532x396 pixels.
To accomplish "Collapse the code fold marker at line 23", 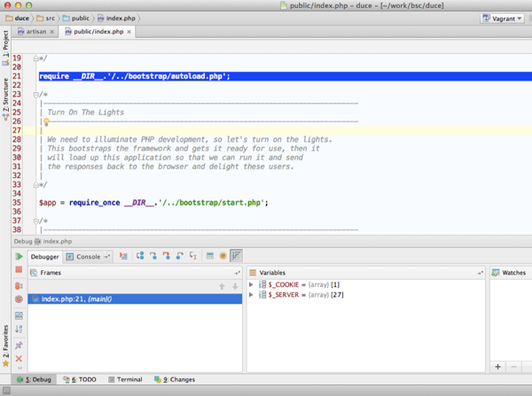I will tap(35, 94).
